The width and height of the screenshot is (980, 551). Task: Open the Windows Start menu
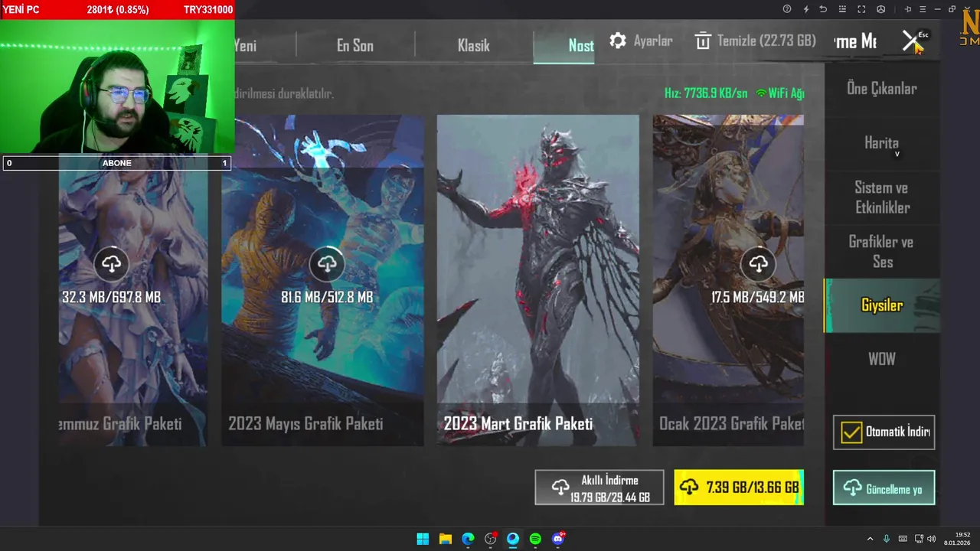tap(423, 539)
